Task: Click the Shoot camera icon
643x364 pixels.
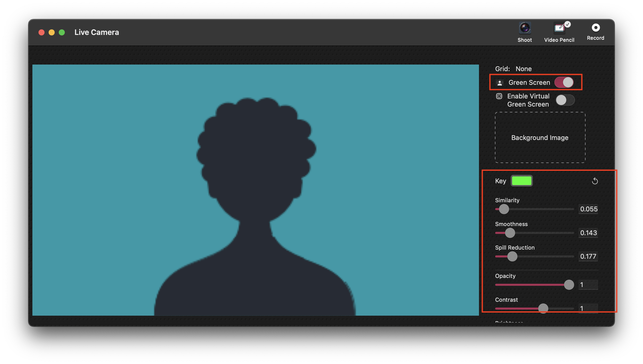Action: click(x=525, y=28)
